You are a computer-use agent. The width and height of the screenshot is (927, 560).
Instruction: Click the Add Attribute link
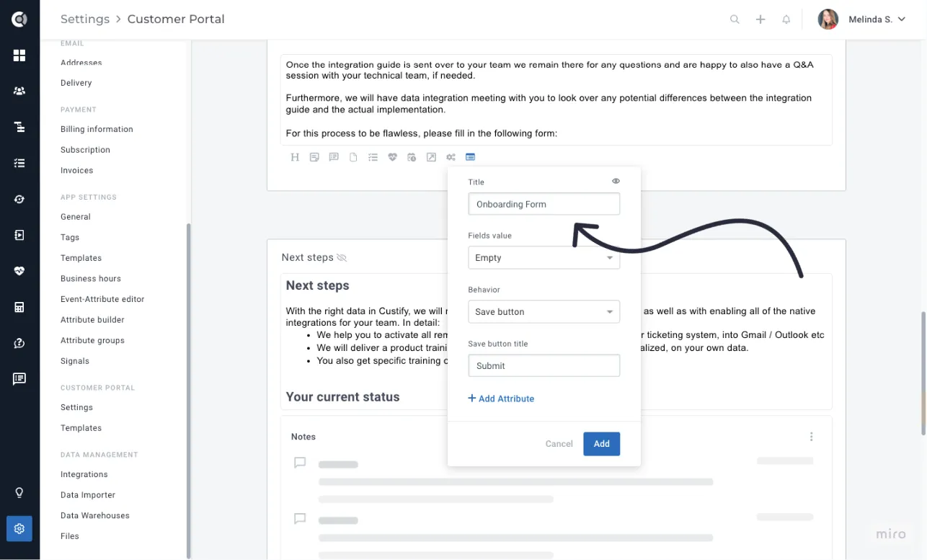pyautogui.click(x=501, y=399)
